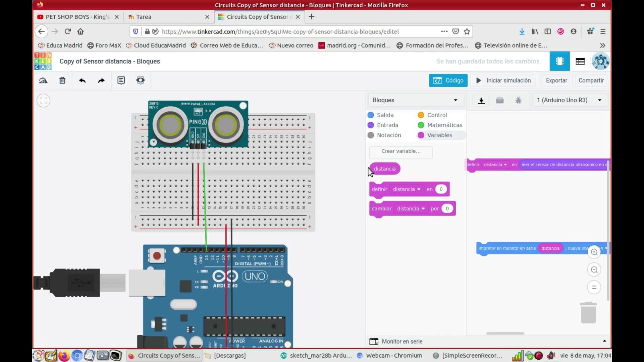
Task: Open the debugger bug icon
Action: pyautogui.click(x=518, y=100)
